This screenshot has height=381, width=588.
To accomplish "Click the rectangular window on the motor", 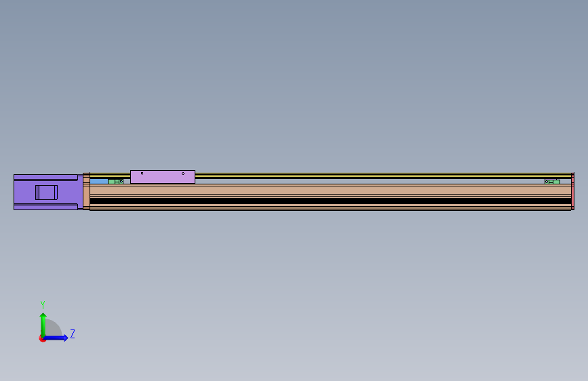I will click(x=47, y=193).
